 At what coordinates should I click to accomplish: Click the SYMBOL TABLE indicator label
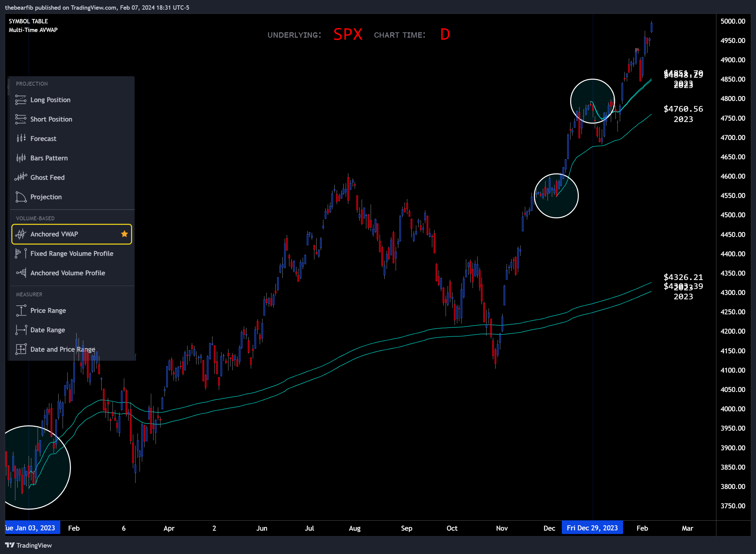tap(28, 21)
